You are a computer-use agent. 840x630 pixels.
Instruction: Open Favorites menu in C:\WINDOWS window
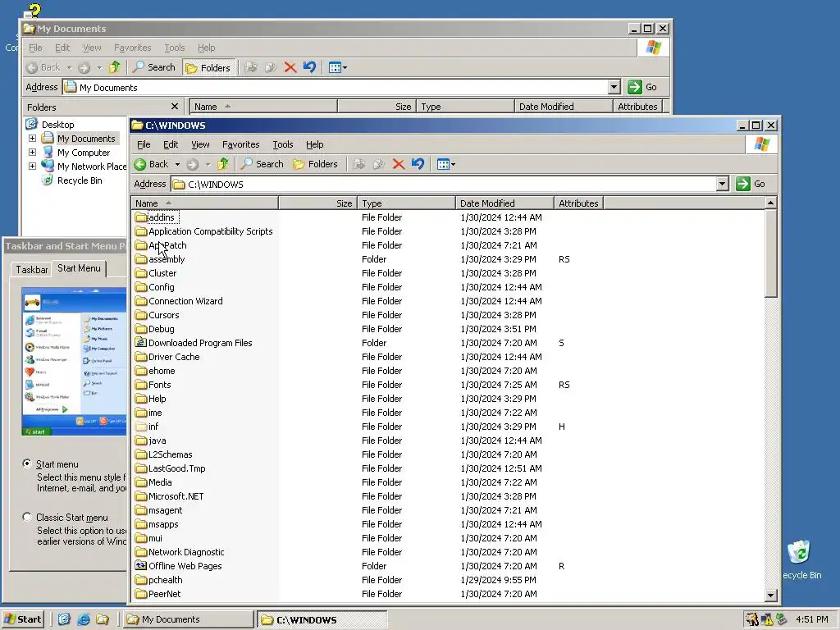240,144
